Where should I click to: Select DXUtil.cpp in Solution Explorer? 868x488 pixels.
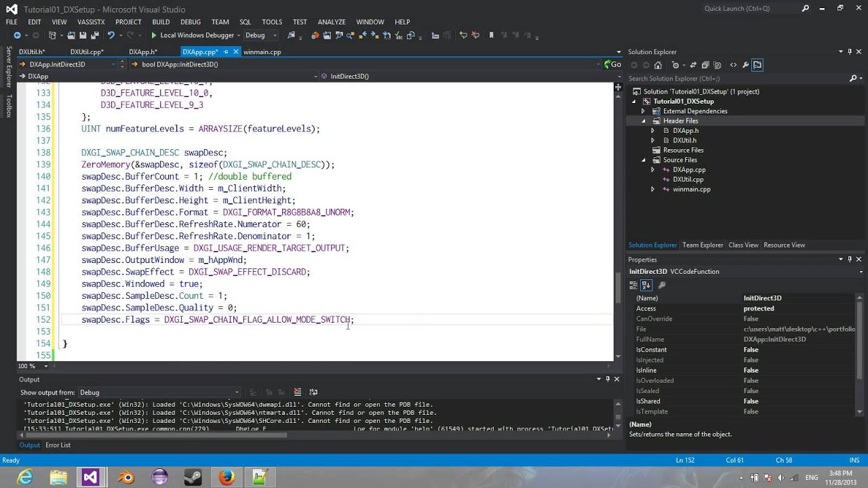[688, 180]
